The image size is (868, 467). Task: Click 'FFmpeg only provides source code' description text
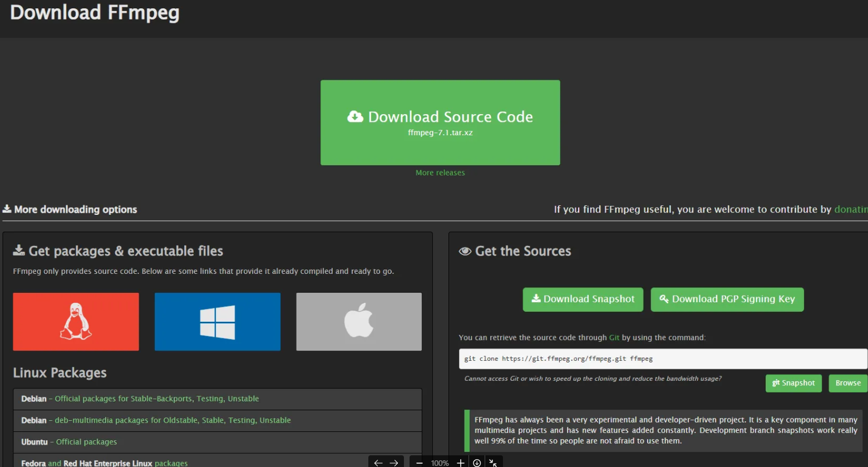click(x=203, y=271)
